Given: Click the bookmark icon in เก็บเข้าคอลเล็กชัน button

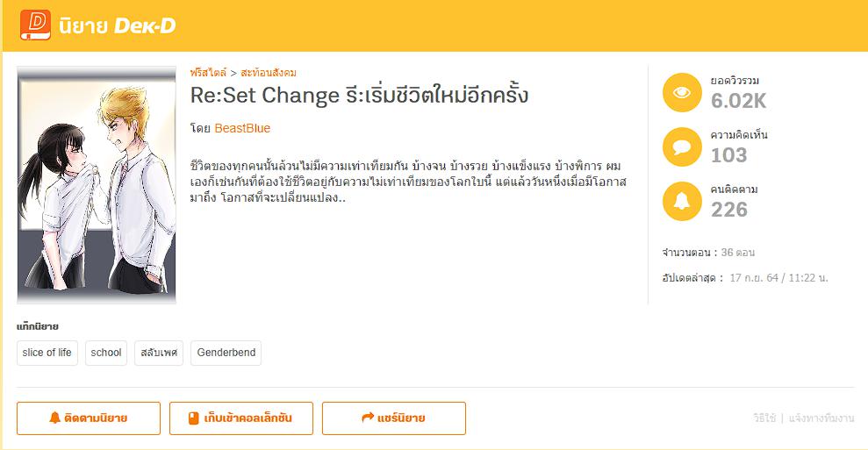Looking at the screenshot, I should tap(194, 418).
